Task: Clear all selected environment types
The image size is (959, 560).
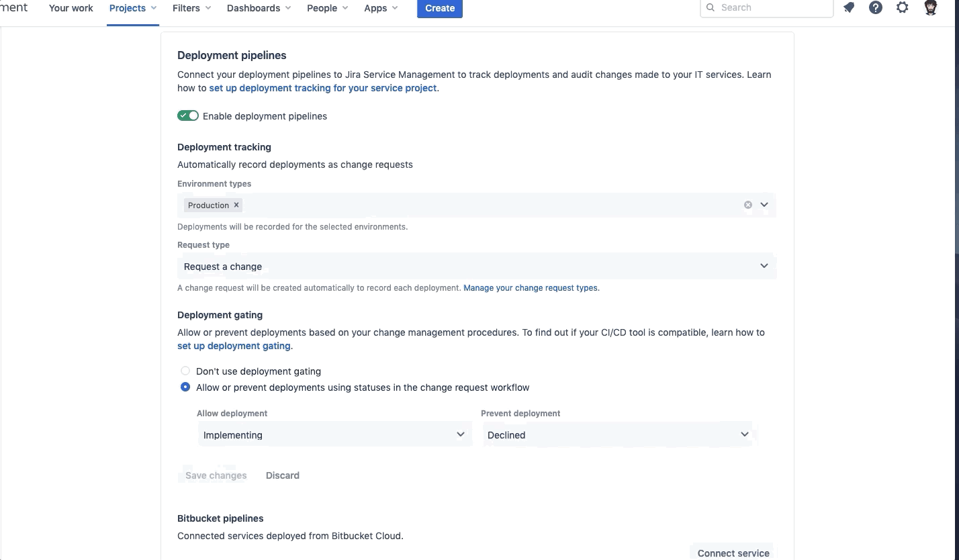Action: (x=747, y=205)
